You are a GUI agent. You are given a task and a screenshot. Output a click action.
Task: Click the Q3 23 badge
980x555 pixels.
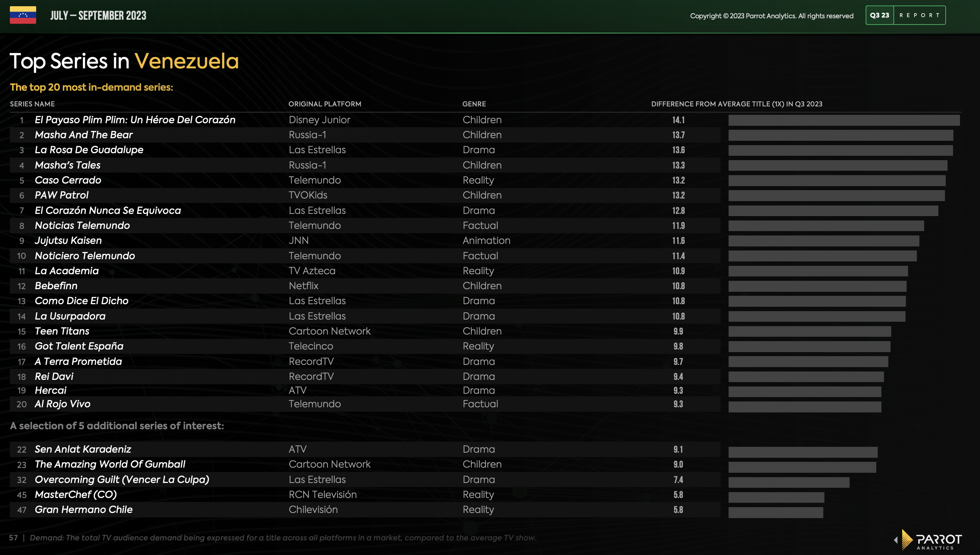pos(880,15)
